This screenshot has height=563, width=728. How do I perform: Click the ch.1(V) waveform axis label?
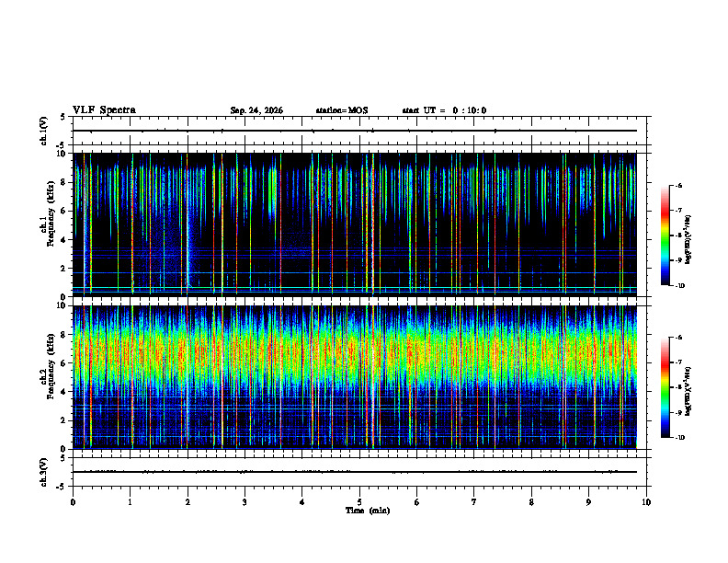click(43, 131)
